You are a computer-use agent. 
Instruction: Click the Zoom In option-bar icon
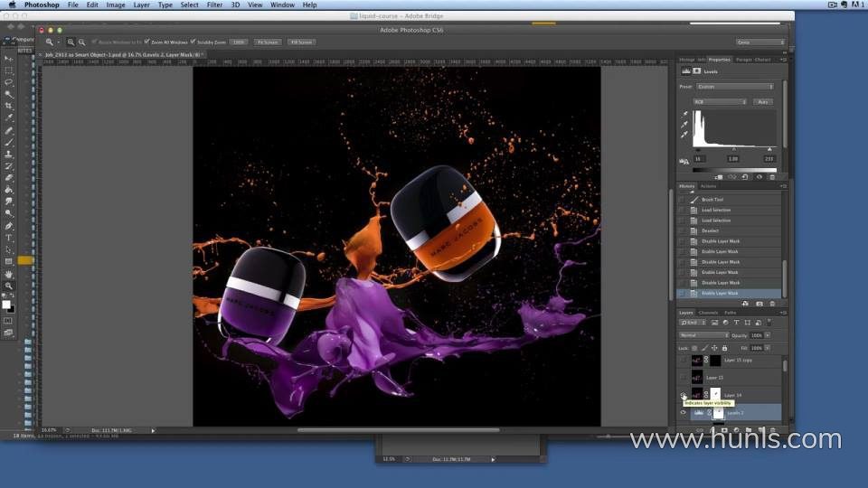[x=71, y=42]
